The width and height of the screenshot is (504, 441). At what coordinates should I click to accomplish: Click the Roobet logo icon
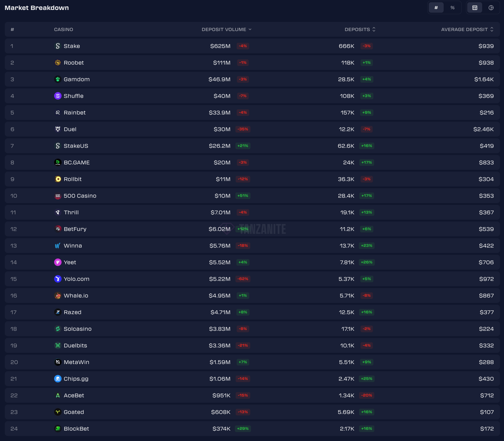[x=58, y=63]
